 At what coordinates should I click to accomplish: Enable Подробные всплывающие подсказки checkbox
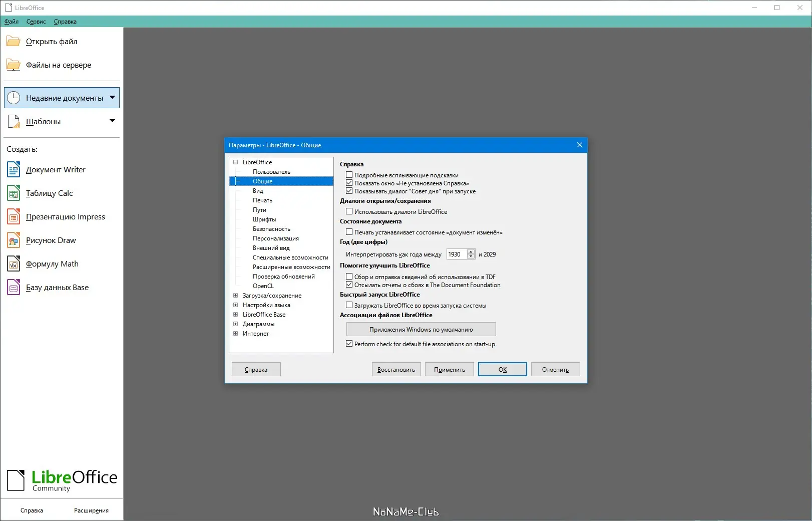click(349, 175)
